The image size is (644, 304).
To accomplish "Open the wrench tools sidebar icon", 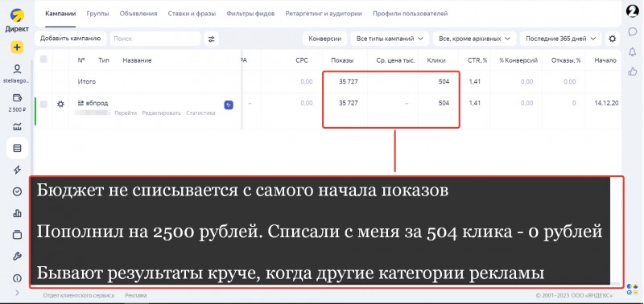I will [17, 257].
